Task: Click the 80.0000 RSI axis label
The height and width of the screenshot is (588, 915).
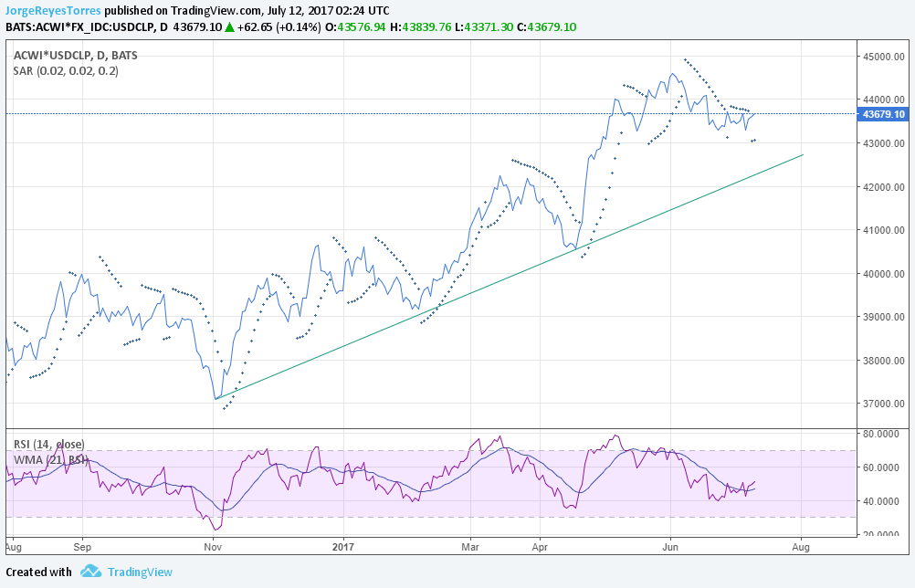Action: click(883, 434)
